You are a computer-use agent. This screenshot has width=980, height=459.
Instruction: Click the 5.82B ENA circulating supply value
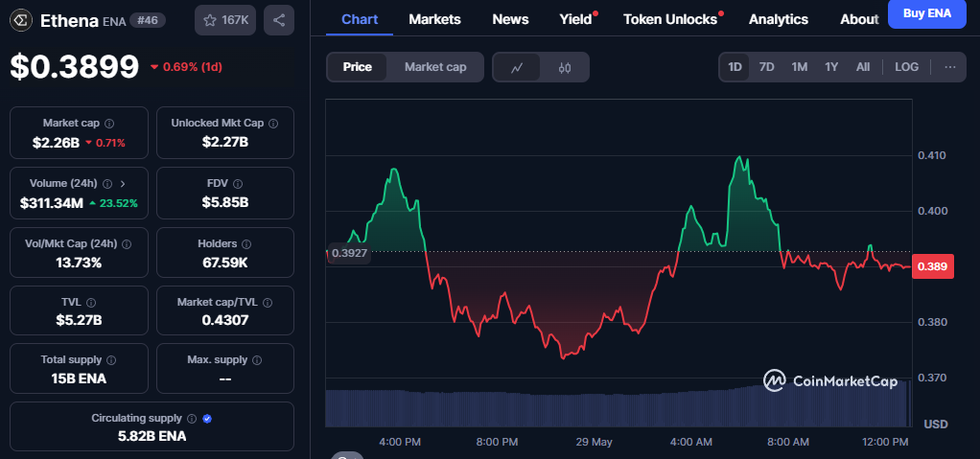coord(152,436)
